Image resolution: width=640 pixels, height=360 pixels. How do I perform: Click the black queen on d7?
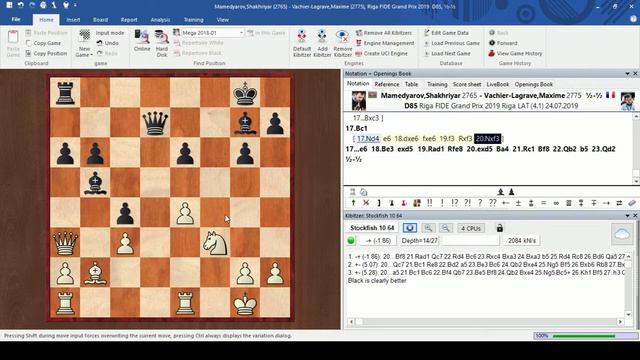pos(155,122)
